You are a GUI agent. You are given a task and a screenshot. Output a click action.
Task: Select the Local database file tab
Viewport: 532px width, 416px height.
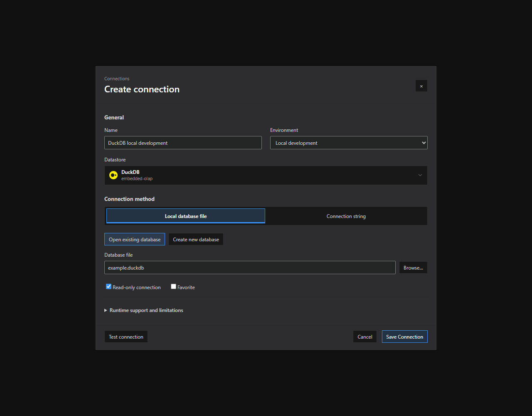point(186,216)
